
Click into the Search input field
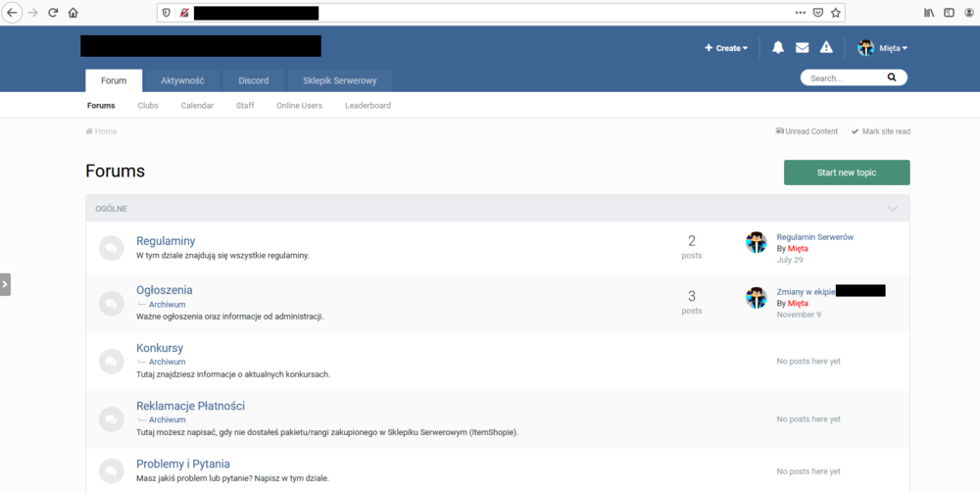pos(843,77)
